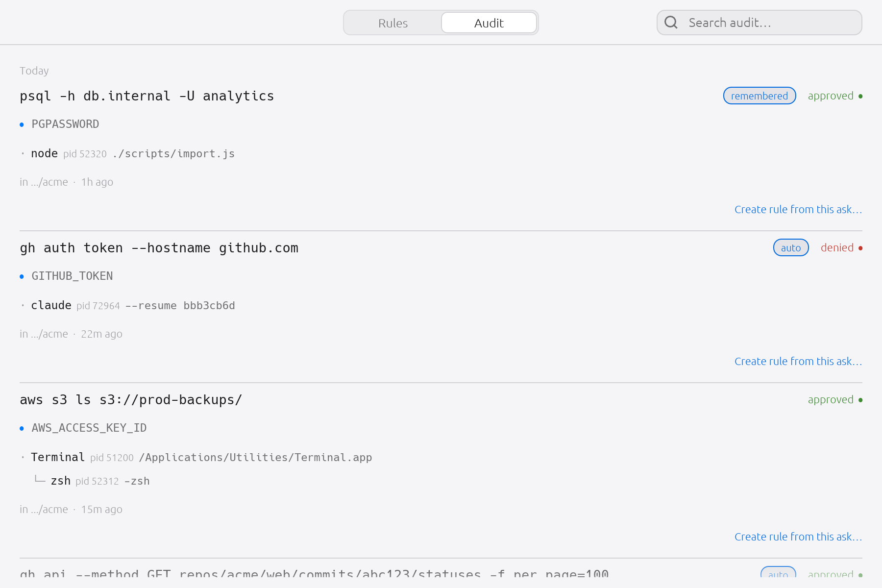The height and width of the screenshot is (588, 882).
Task: Create rule from the gh auth token ask
Action: pos(798,362)
